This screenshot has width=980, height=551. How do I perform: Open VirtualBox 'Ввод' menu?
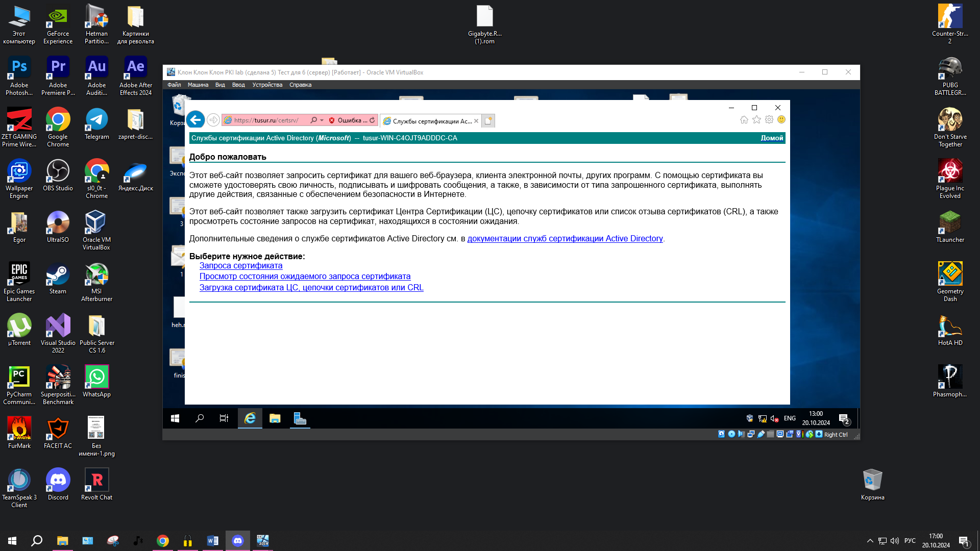[238, 85]
